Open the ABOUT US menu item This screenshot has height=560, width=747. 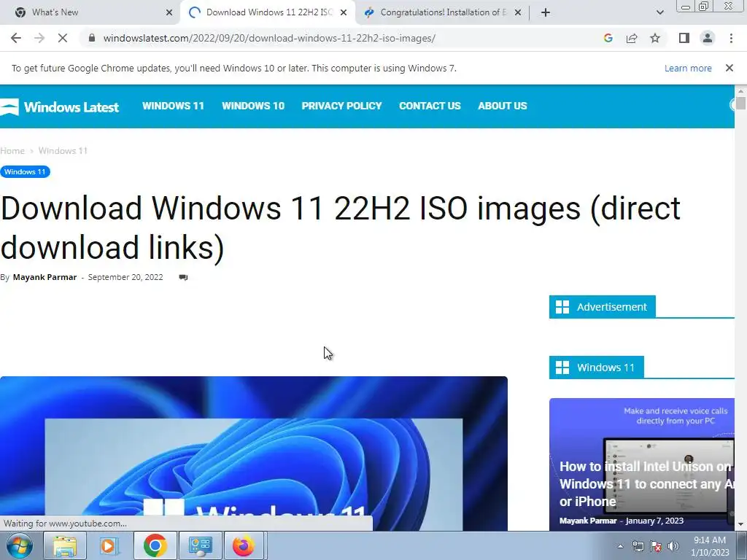coord(502,106)
